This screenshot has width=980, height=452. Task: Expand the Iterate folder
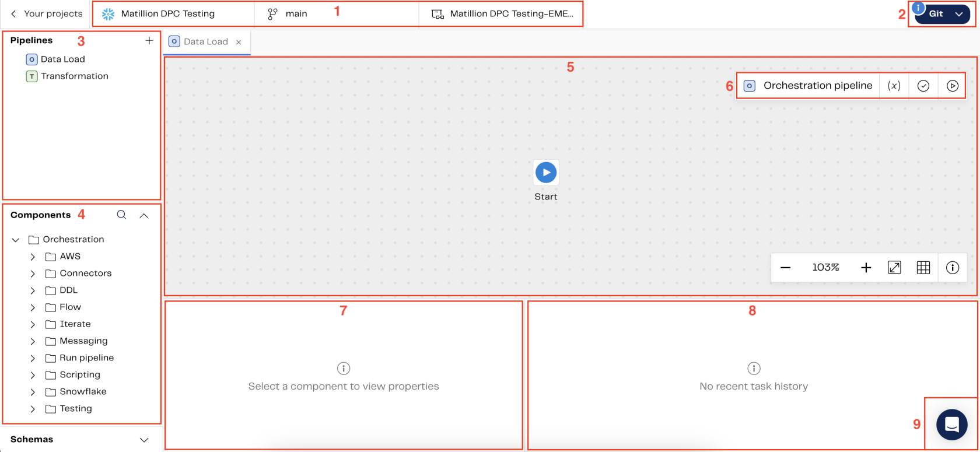pos(33,324)
